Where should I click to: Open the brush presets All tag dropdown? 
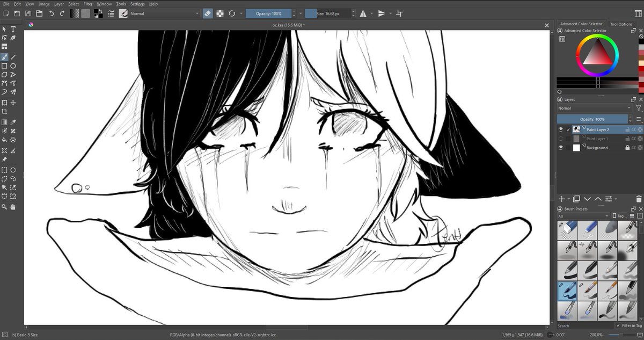583,216
